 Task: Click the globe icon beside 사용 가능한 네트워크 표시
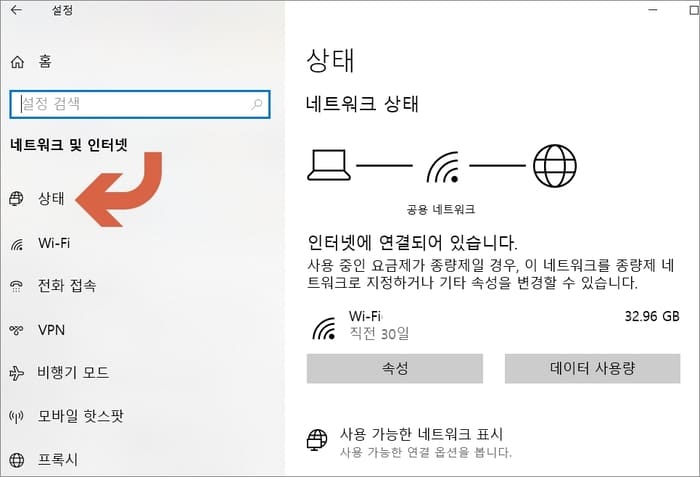(317, 440)
